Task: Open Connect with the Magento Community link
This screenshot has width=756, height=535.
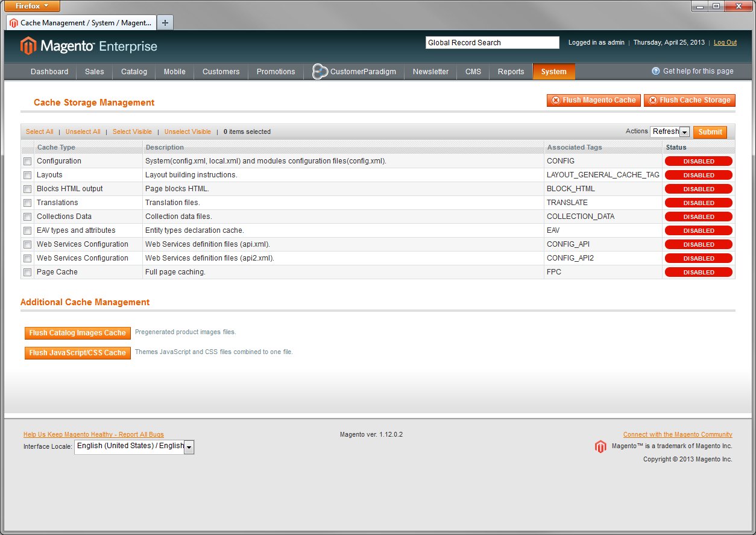Action: point(678,434)
